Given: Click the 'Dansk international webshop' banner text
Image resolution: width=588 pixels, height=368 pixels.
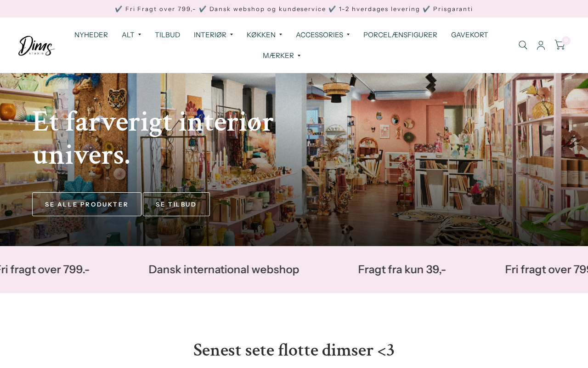Looking at the screenshot, I should pyautogui.click(x=224, y=270).
